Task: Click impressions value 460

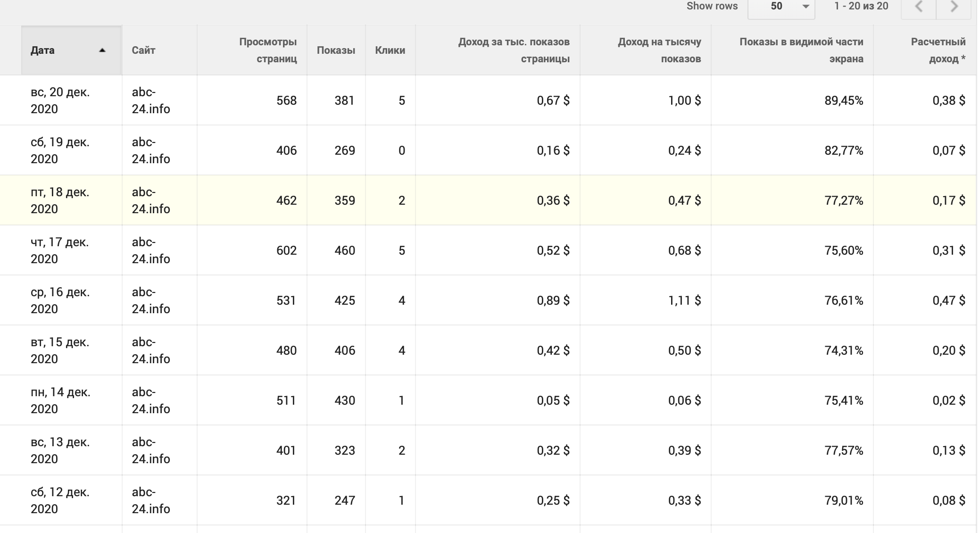Action: pyautogui.click(x=345, y=250)
